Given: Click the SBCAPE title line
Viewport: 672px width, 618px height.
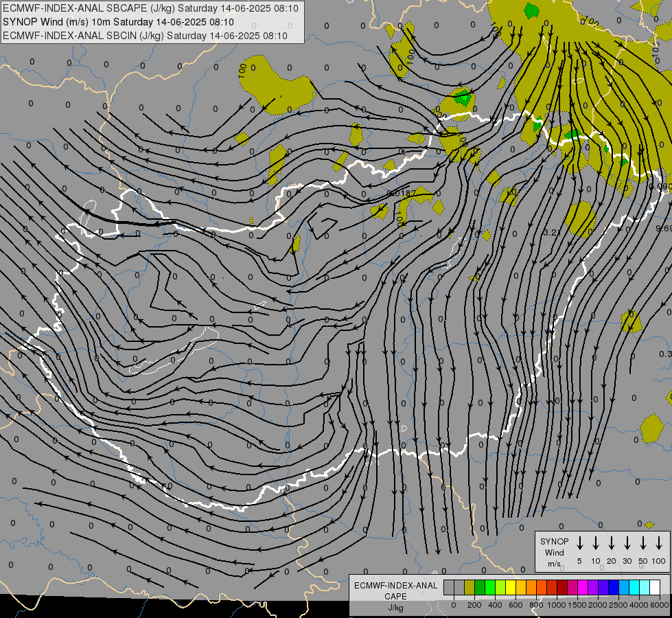Looking at the screenshot, I should tap(150, 8).
